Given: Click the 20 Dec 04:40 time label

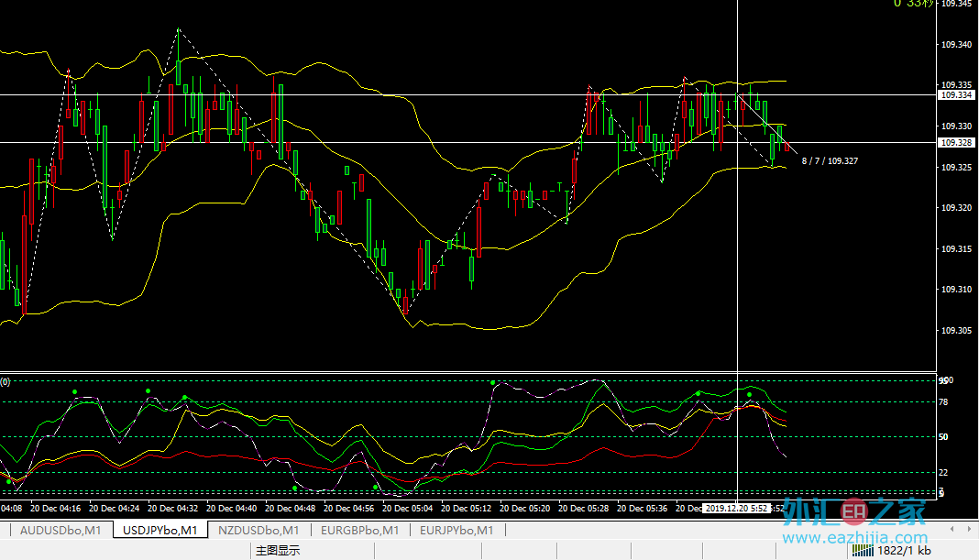Looking at the screenshot, I should pos(232,508).
